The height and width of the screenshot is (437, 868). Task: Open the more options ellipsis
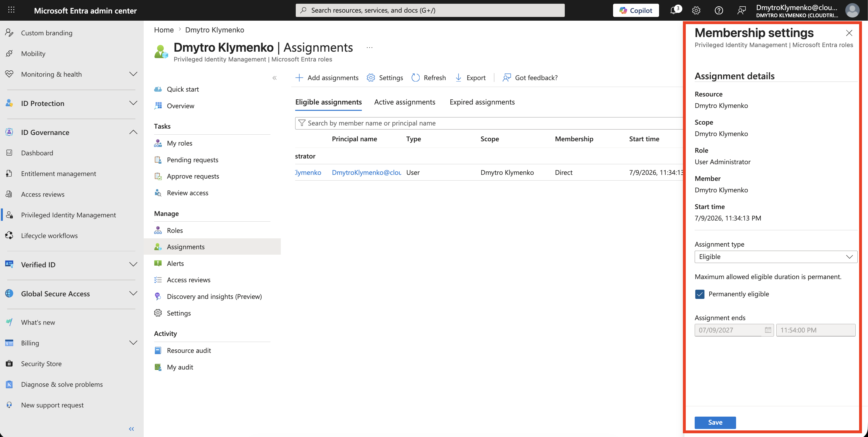click(x=370, y=47)
